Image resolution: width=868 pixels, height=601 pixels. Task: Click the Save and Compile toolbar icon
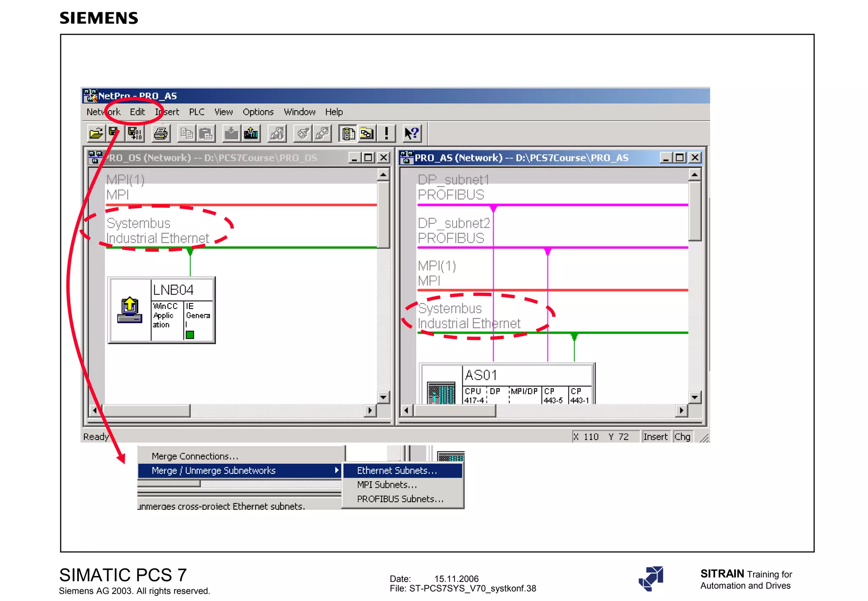pos(135,134)
